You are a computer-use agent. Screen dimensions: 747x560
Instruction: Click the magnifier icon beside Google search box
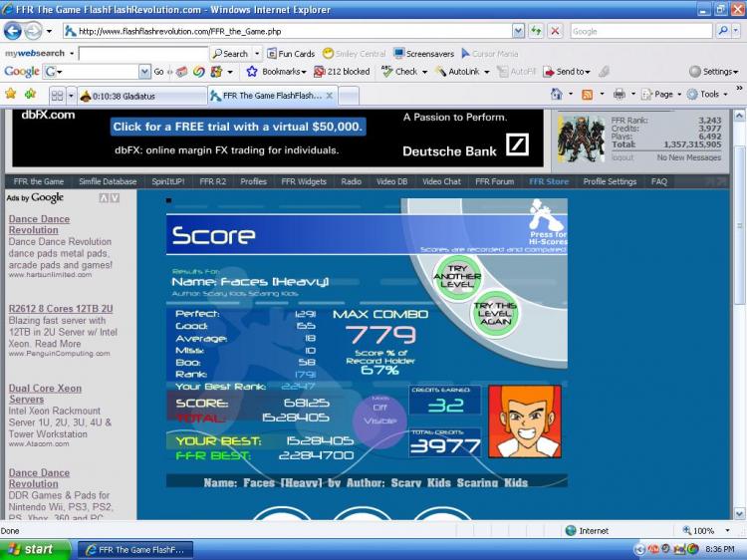click(x=723, y=32)
